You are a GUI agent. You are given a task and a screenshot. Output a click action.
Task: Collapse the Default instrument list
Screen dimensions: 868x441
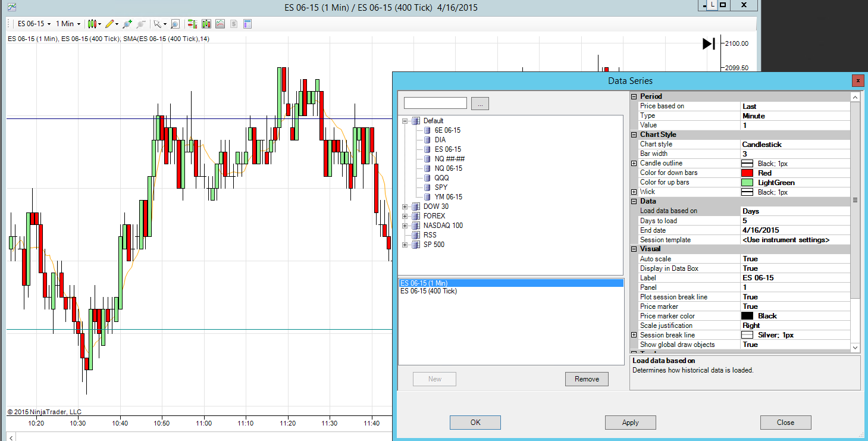405,121
